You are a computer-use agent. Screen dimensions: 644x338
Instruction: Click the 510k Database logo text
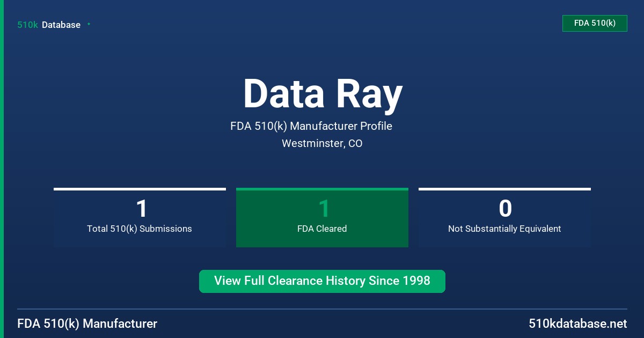pos(49,25)
